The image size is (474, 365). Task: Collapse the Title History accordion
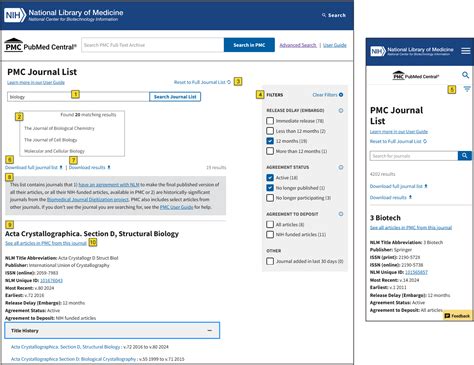(112, 330)
